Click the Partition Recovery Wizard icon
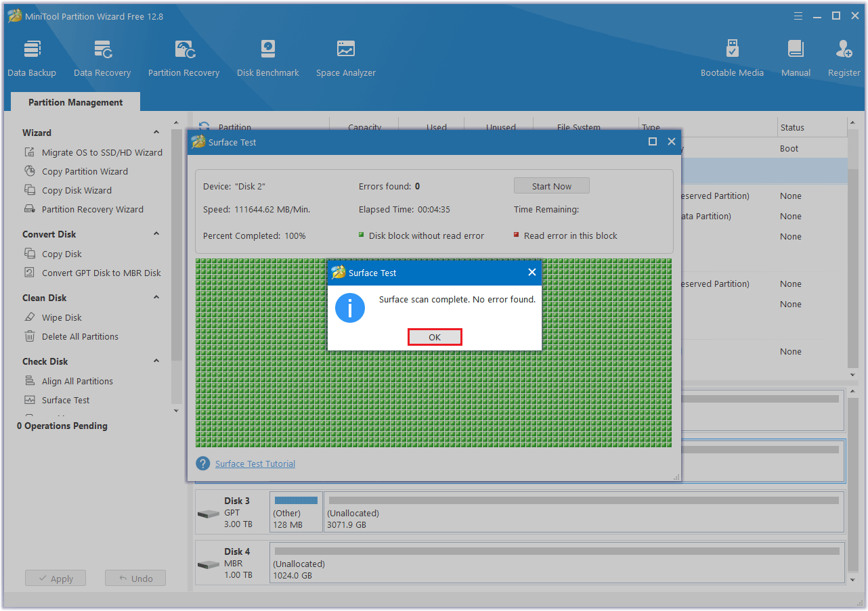This screenshot has height=611, width=868. [x=30, y=209]
